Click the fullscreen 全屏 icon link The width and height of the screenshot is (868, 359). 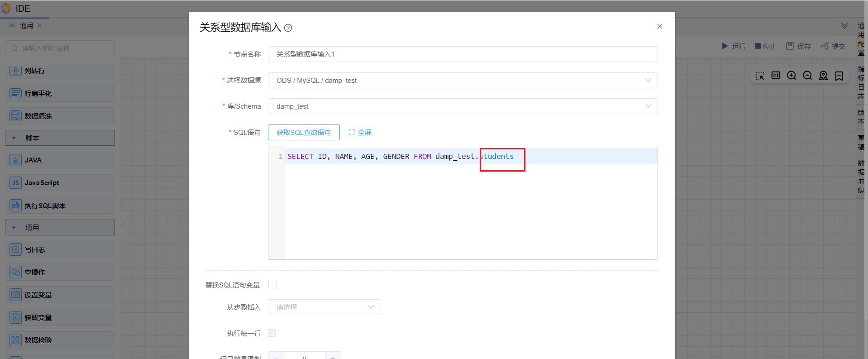[x=360, y=133]
